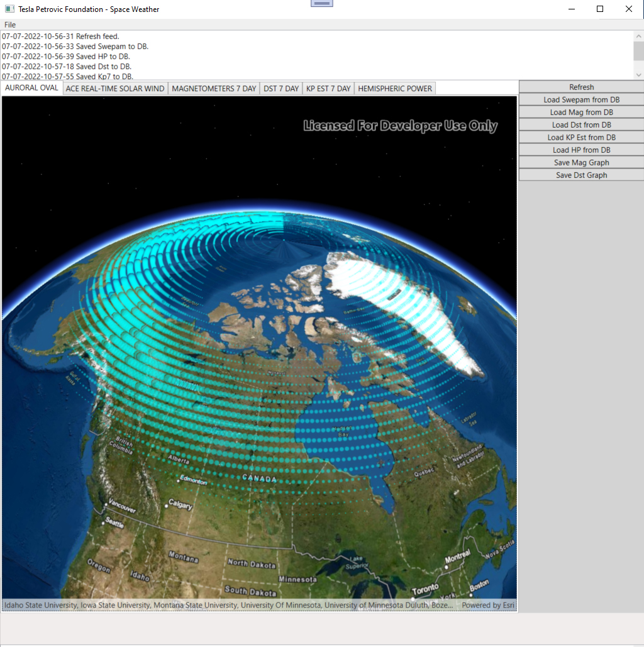Minimize the Space Weather window
This screenshot has width=644, height=647.
tap(572, 9)
